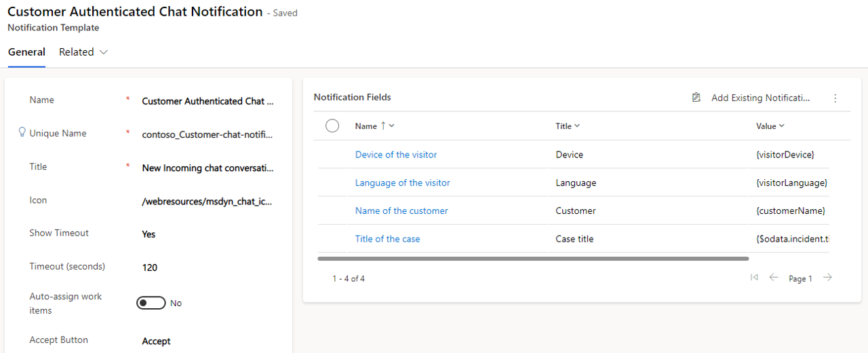Click the grid horizontal scrollbar
This screenshot has height=353, width=868.
tap(533, 259)
